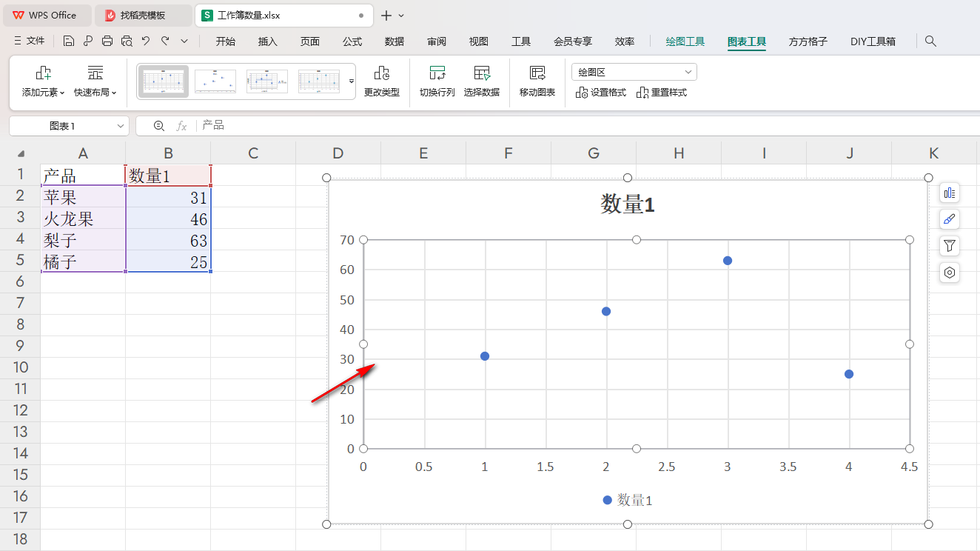Image resolution: width=980 pixels, height=551 pixels.
Task: Switch to the 插入 ribbon tab
Action: coord(268,41)
